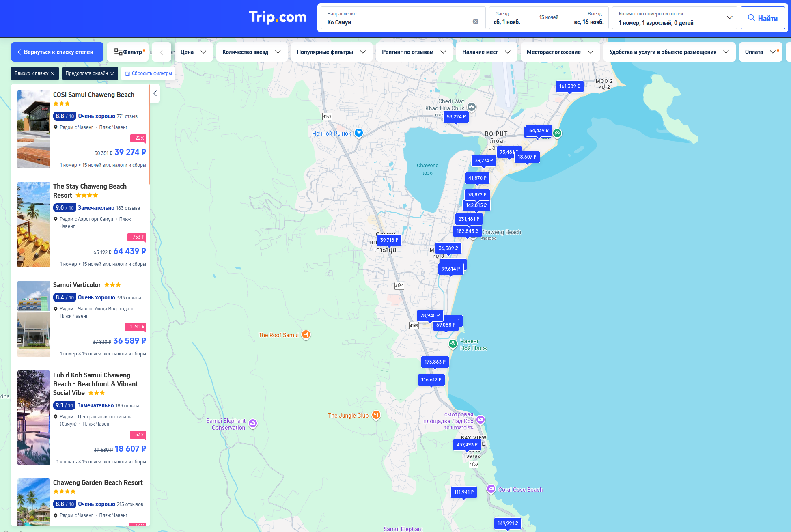Screen dimensions: 791x532
Task: Click Сбросить фильтры link
Action: [149, 73]
